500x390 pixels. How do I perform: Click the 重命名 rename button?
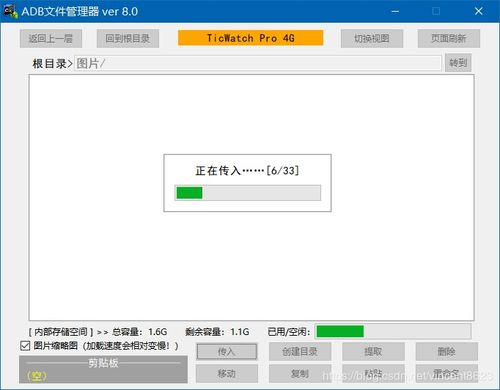coord(447,374)
